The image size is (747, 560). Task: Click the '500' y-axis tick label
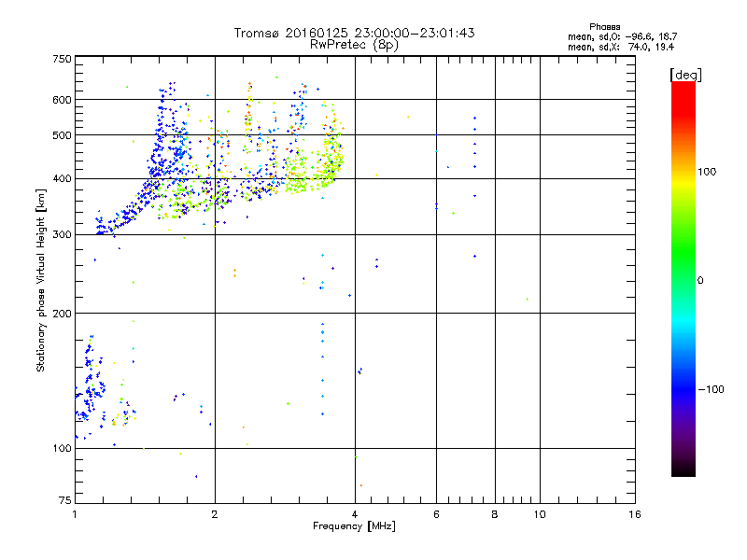[62, 135]
